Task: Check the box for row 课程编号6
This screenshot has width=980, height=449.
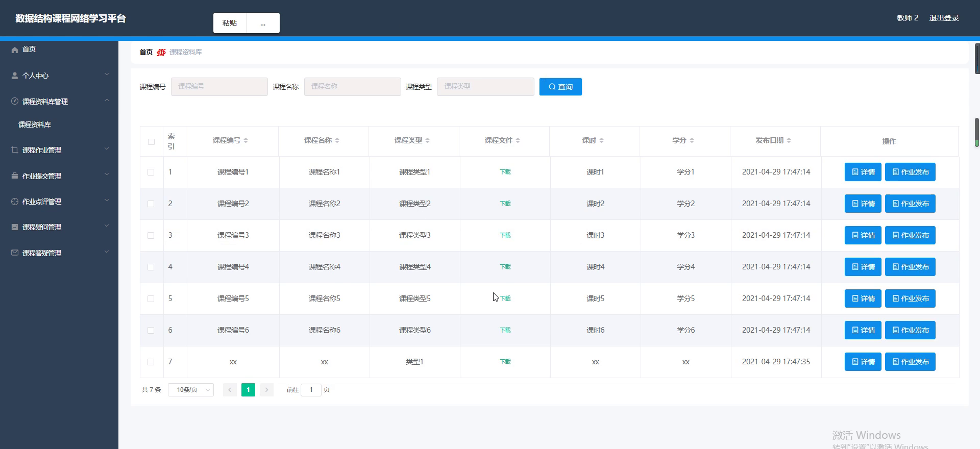Action: pyautogui.click(x=151, y=331)
